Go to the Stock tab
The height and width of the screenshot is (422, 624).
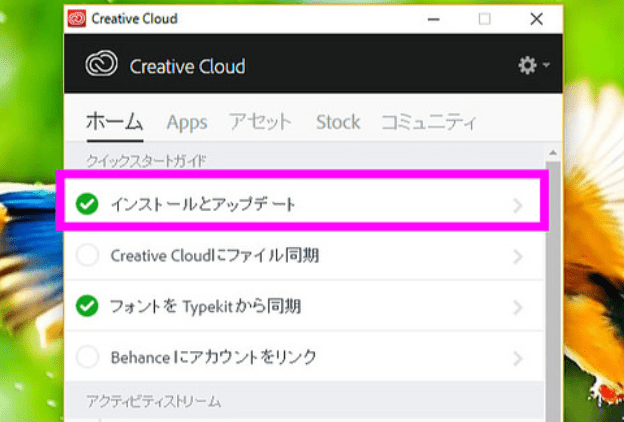(337, 122)
